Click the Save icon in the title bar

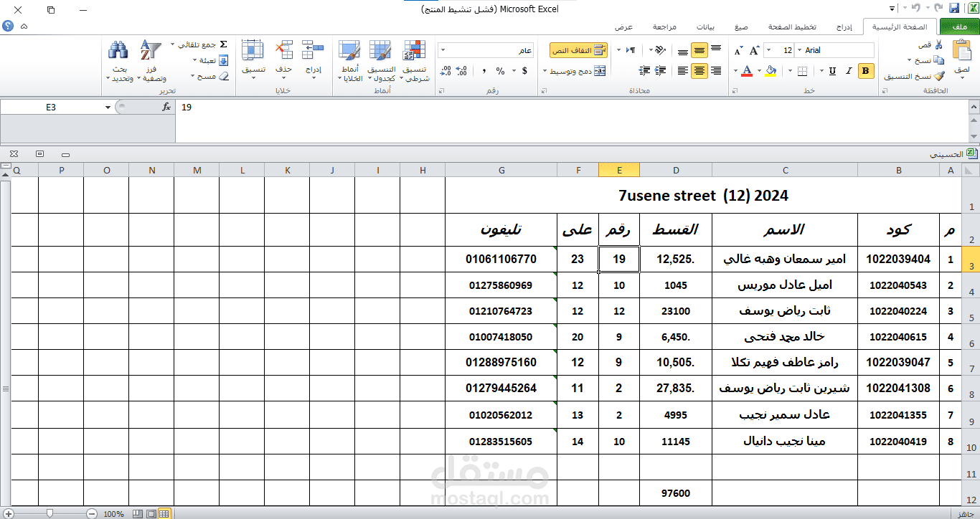(954, 9)
